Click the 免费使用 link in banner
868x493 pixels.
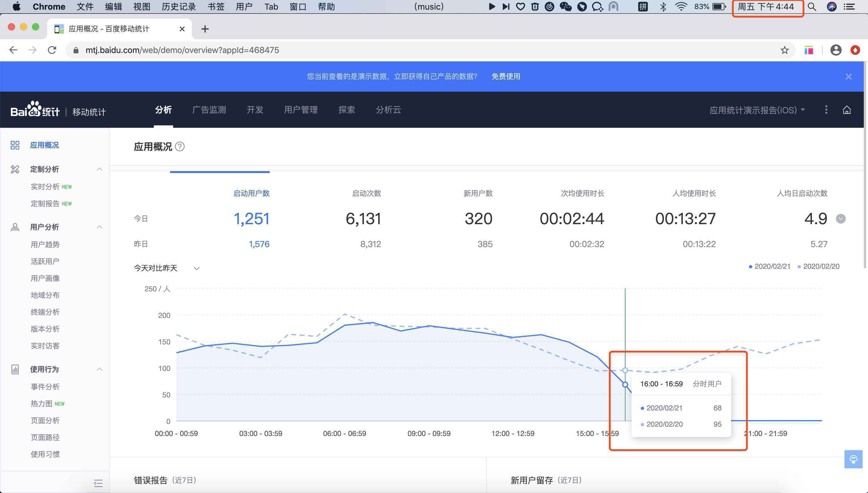point(506,77)
